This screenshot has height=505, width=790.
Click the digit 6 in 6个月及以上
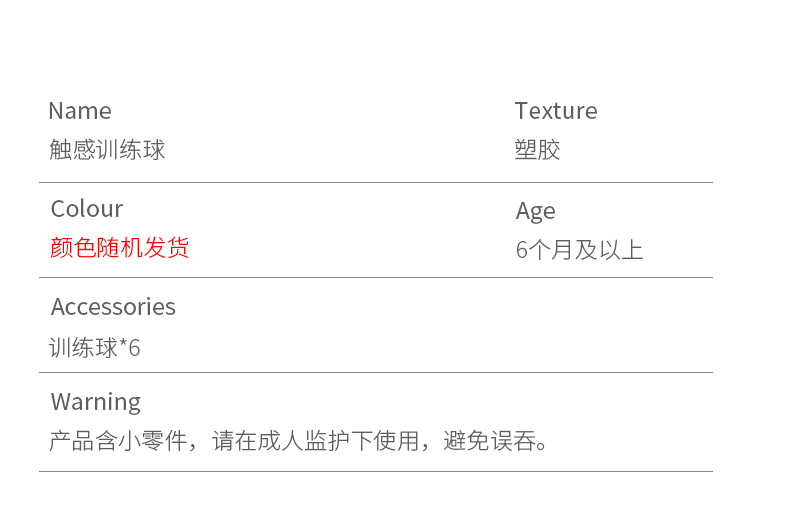pyautogui.click(x=521, y=250)
